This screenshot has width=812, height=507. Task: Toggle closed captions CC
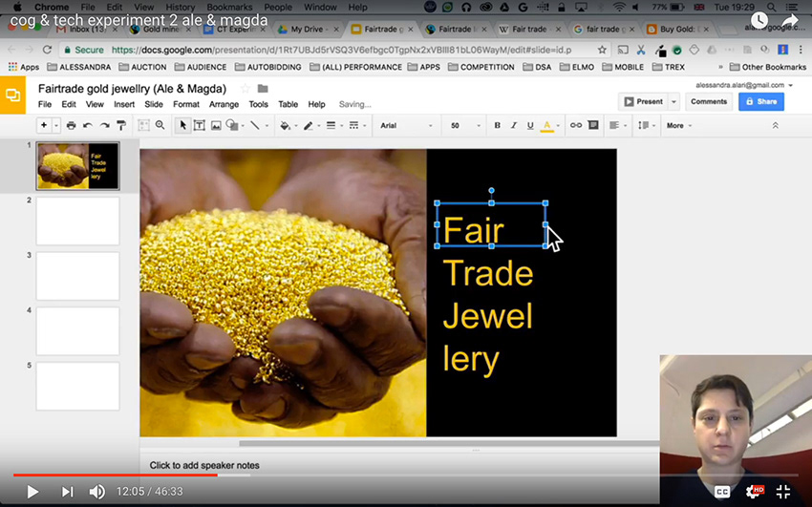(x=722, y=492)
